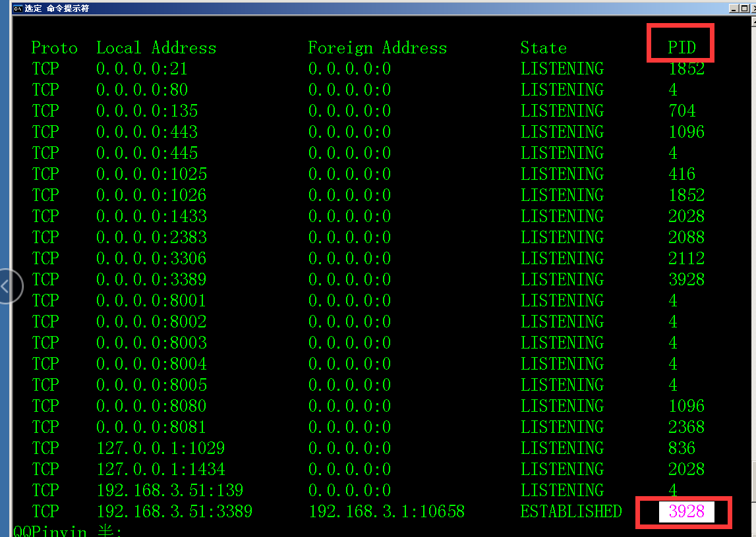This screenshot has width=756, height=537.
Task: Click local address 0.0.0.0:8003
Action: [152, 343]
